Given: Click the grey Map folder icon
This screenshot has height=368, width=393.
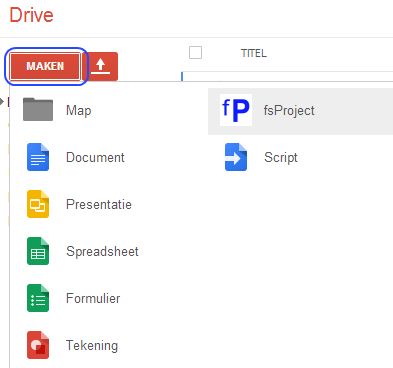Looking at the screenshot, I should click(x=38, y=109).
